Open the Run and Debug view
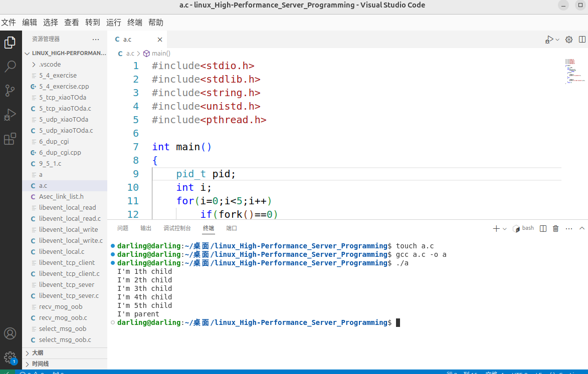The image size is (588, 374). (10, 115)
